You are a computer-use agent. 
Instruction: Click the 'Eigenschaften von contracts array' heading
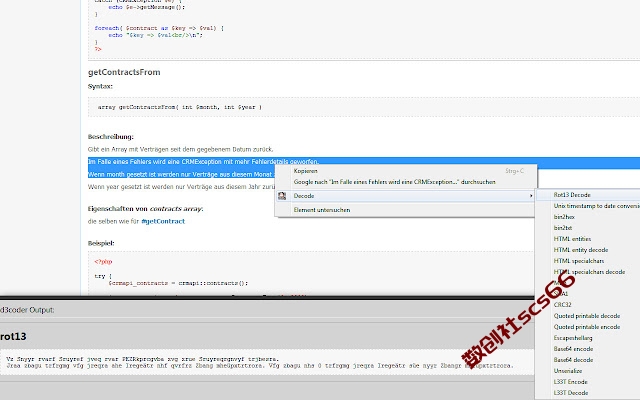click(x=145, y=209)
